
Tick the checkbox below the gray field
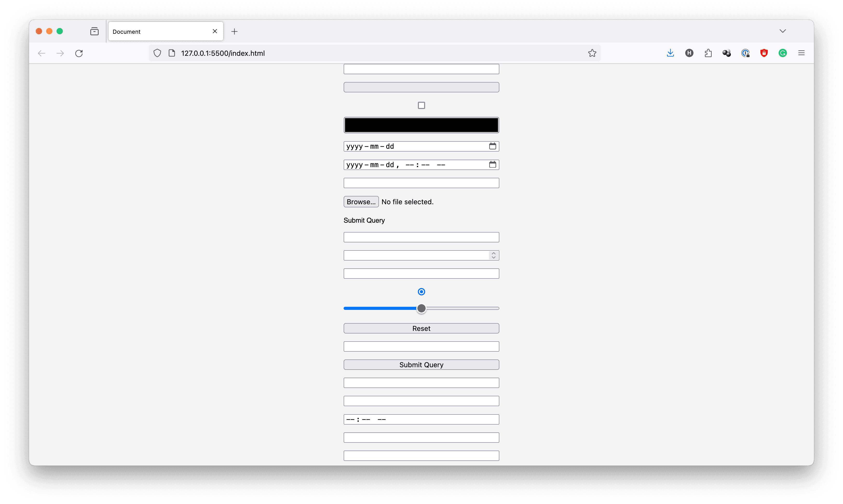pyautogui.click(x=421, y=105)
